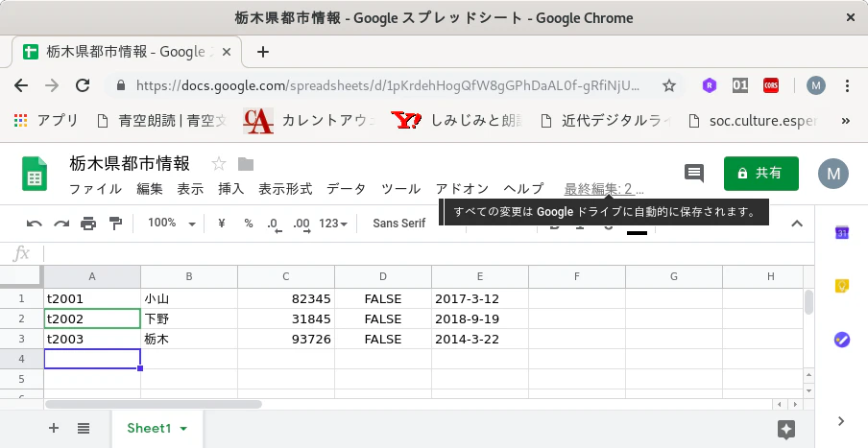Image resolution: width=868 pixels, height=448 pixels.
Task: Click the redo icon in toolbar
Action: coord(61,224)
